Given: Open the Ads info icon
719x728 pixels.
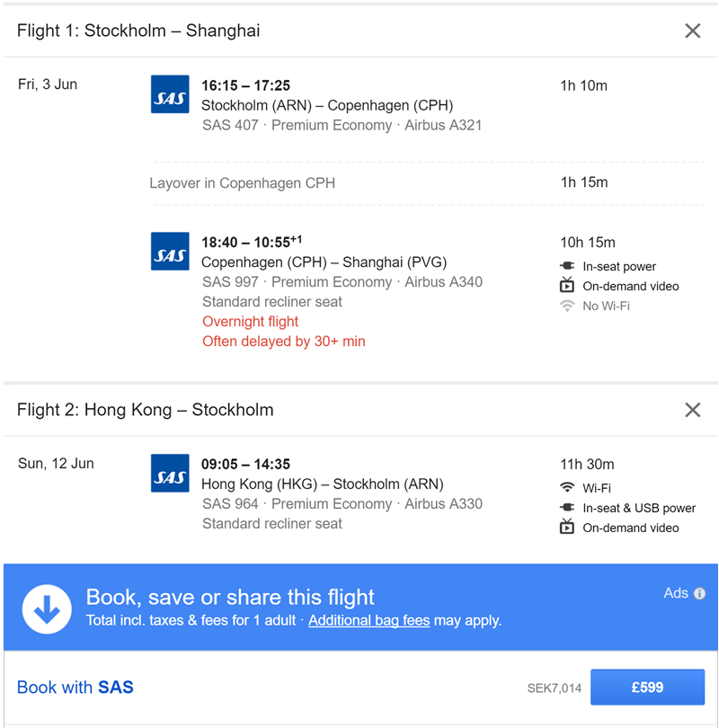Looking at the screenshot, I should pos(699,593).
